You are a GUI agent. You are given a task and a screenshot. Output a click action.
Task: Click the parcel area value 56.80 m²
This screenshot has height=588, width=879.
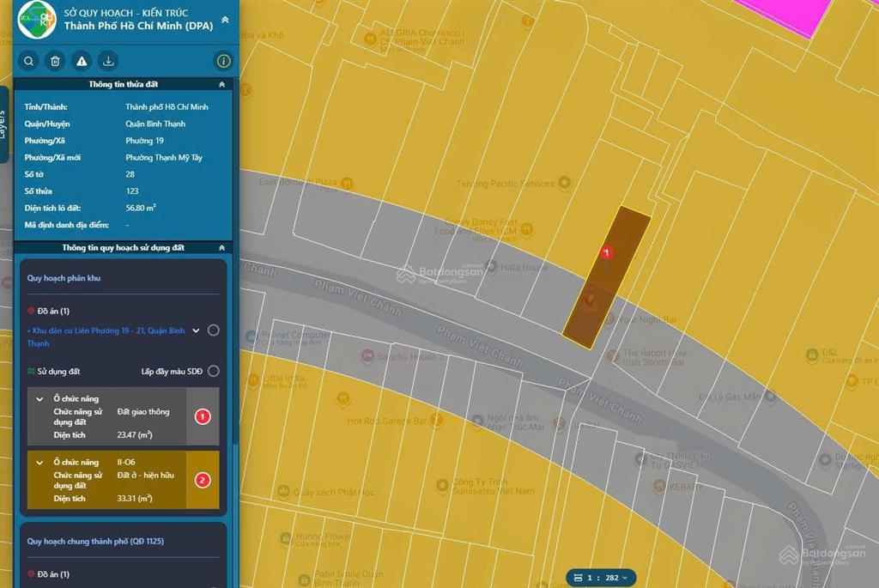coord(141,208)
